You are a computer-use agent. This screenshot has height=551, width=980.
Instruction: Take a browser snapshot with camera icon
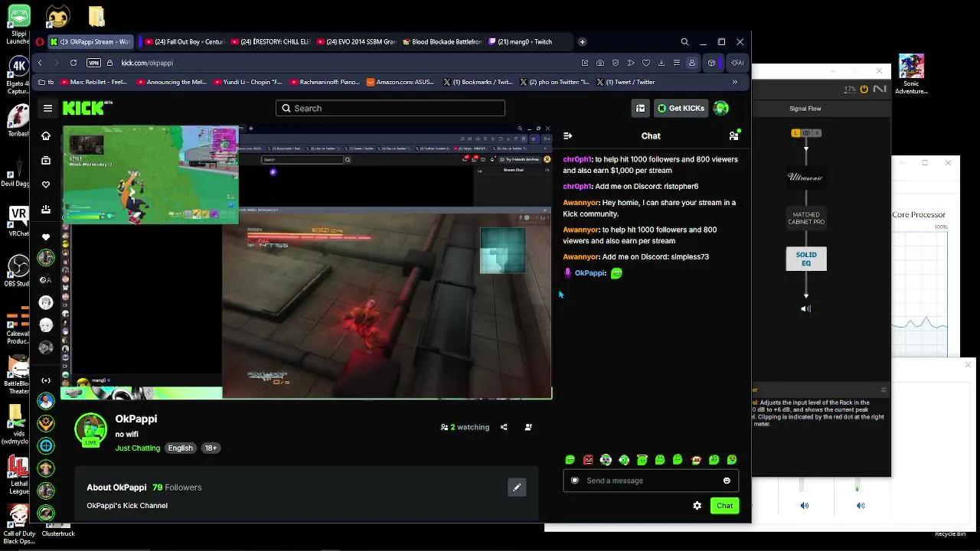[x=600, y=63]
